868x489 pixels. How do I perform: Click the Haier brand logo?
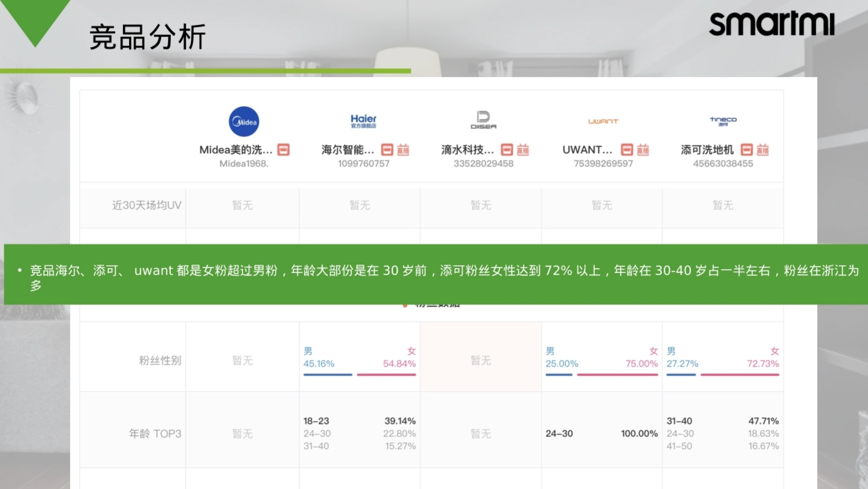[363, 121]
